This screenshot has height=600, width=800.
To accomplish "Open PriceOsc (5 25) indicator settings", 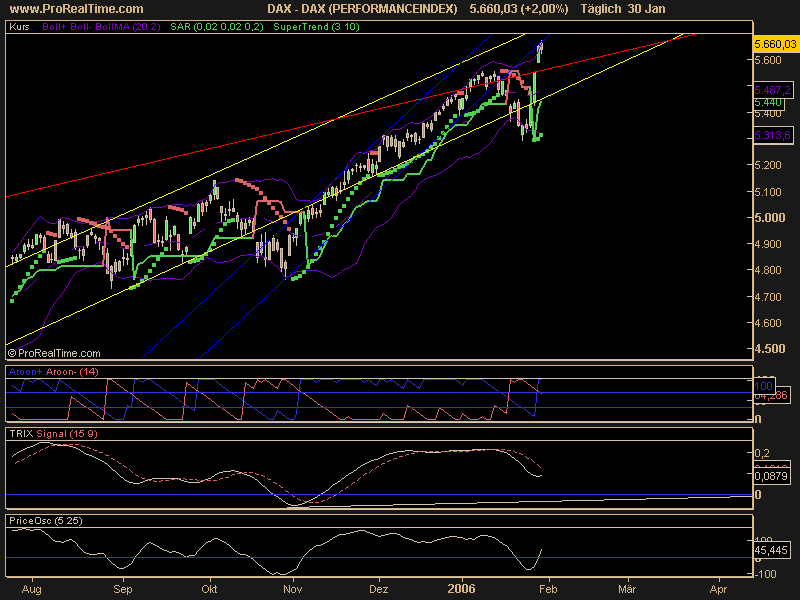I will (x=45, y=521).
